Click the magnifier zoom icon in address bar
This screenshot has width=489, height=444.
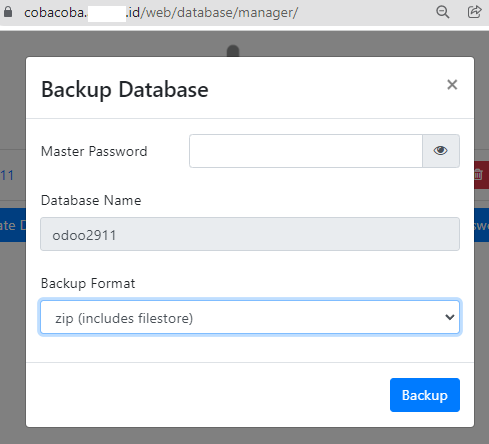(443, 12)
